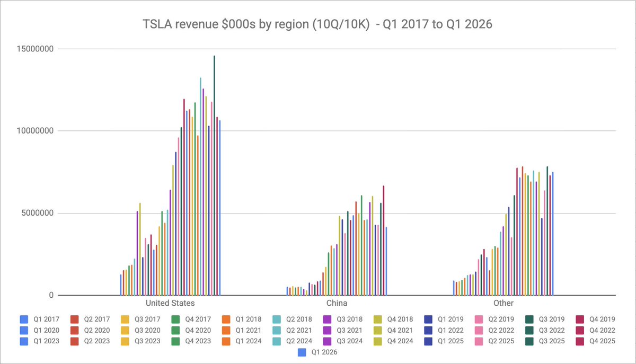Click the Q1 2017 legend color swatch
This screenshot has height=364, width=636.
pos(24,319)
